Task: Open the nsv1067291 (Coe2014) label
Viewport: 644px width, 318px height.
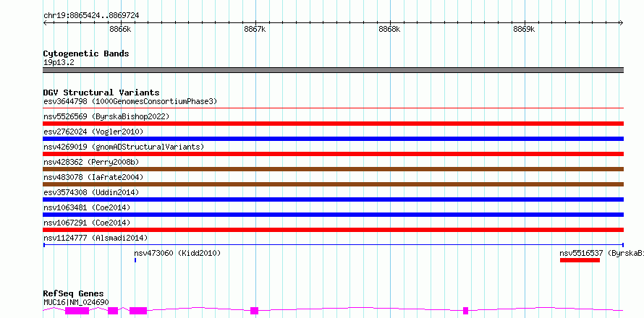Action: click(87, 223)
